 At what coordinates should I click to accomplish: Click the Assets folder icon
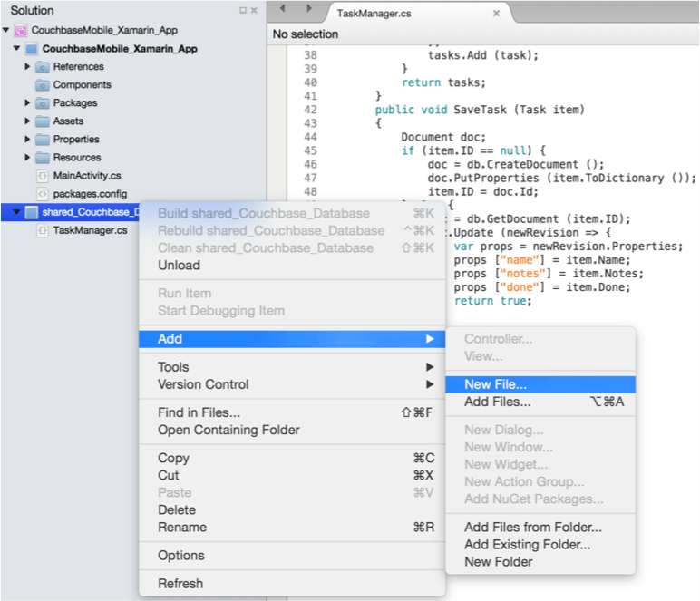tap(42, 121)
